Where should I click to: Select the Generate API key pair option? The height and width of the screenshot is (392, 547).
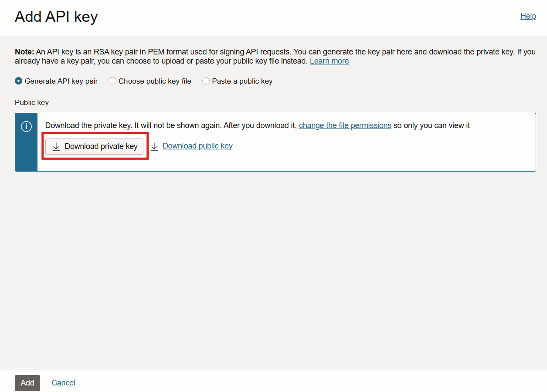(x=18, y=81)
